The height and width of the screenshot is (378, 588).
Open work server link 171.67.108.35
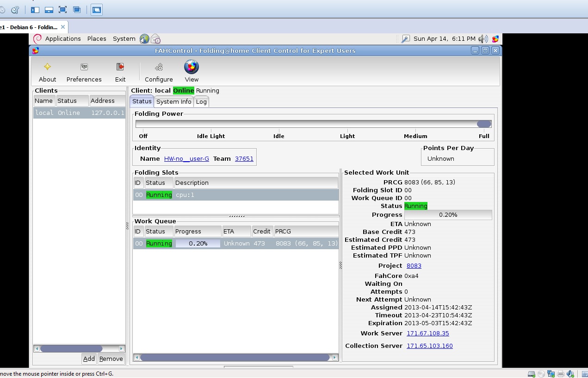click(428, 334)
